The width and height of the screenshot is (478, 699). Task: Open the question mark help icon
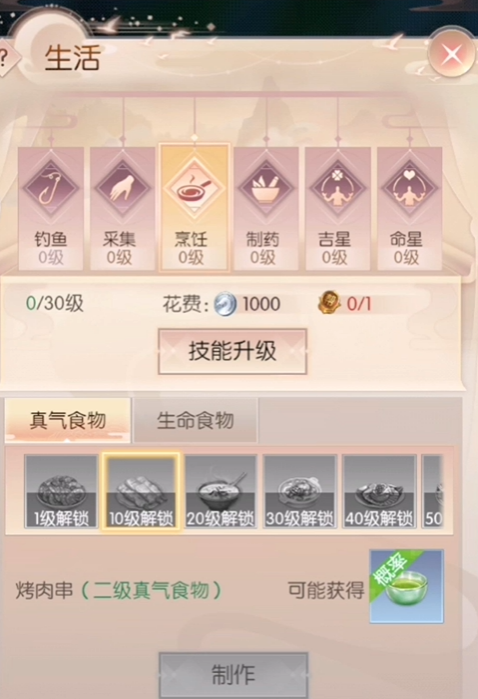[8, 58]
